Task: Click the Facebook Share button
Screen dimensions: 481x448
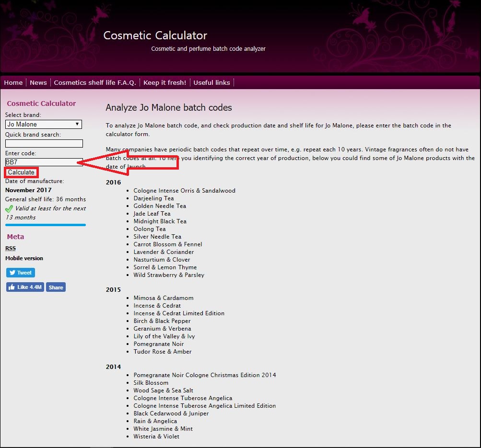Action: pos(56,287)
